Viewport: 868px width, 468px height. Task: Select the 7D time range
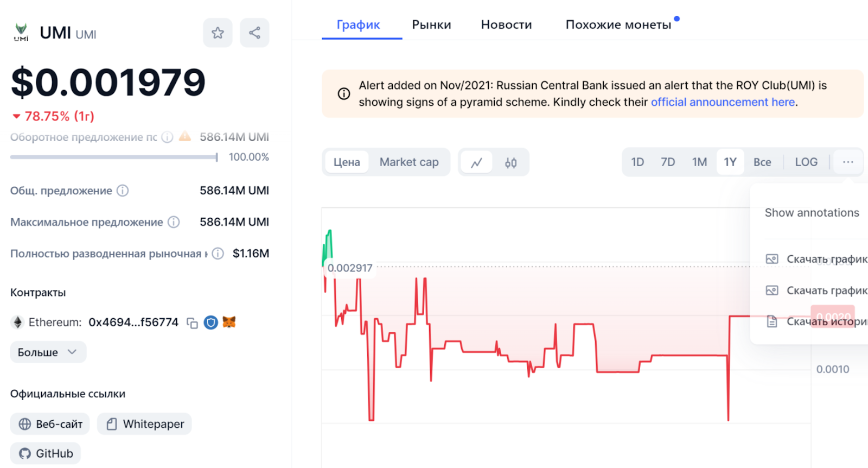[x=668, y=162]
